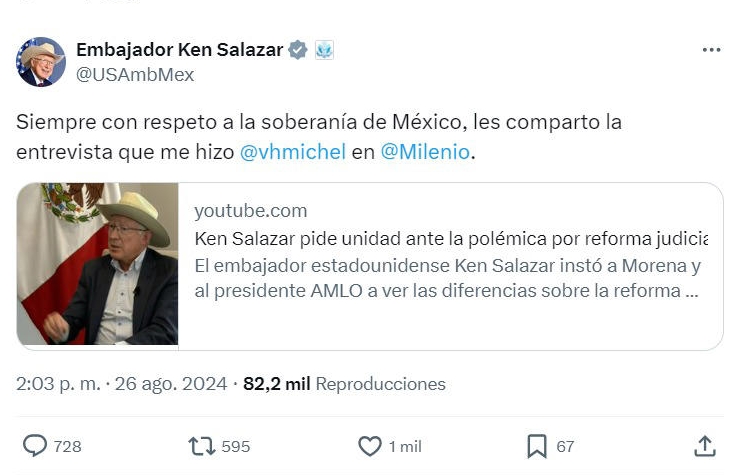The image size is (729, 475).
Task: Open the @vhmichel mention link
Action: [x=293, y=152]
